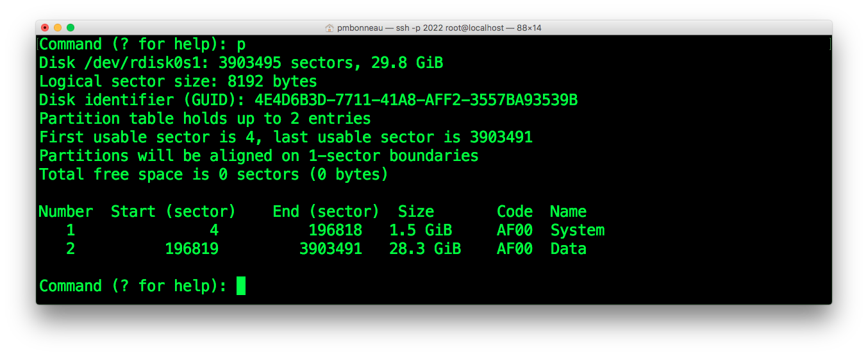Click the 1.5 GiB size value

(x=421, y=230)
